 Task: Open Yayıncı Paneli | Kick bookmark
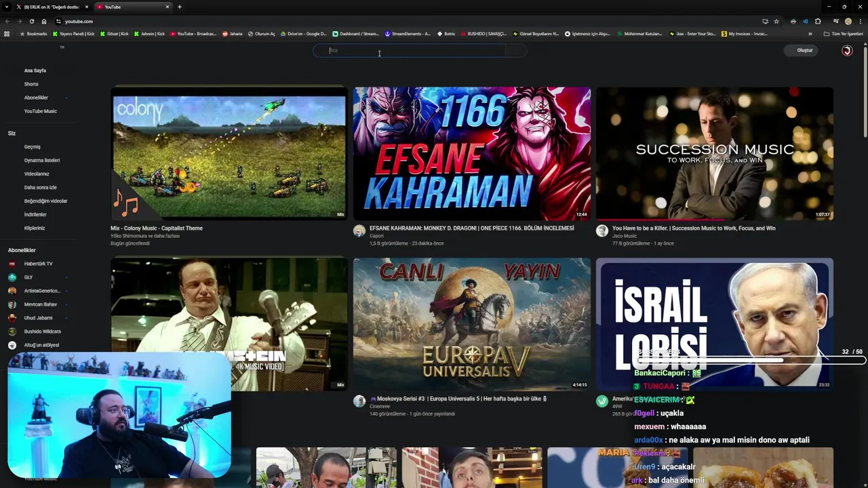[73, 34]
